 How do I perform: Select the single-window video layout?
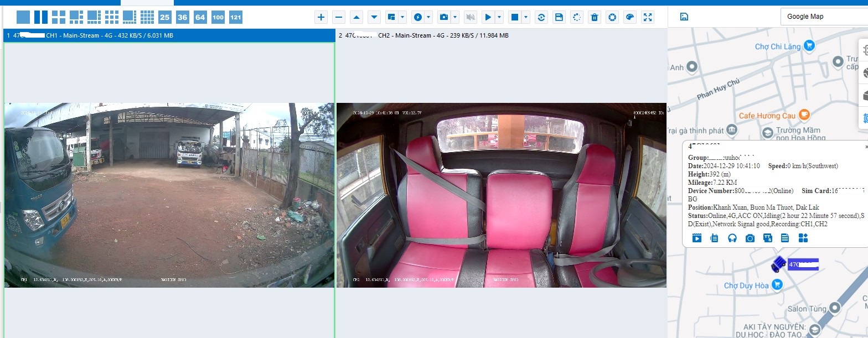pos(23,17)
